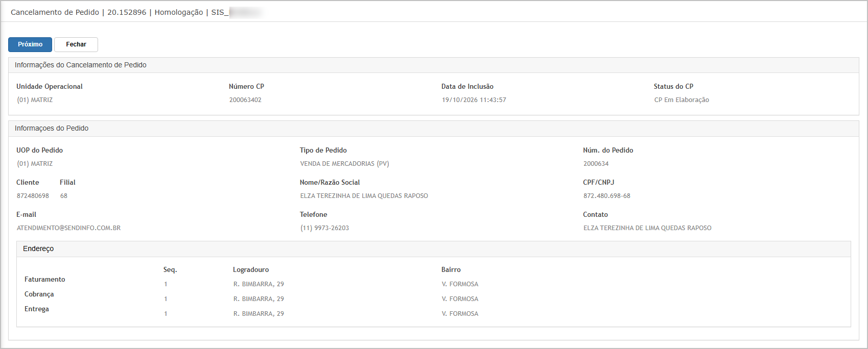Select "R. BIMBARRA, 29" in the Faturamento row
This screenshot has height=349, width=868.
click(x=259, y=284)
